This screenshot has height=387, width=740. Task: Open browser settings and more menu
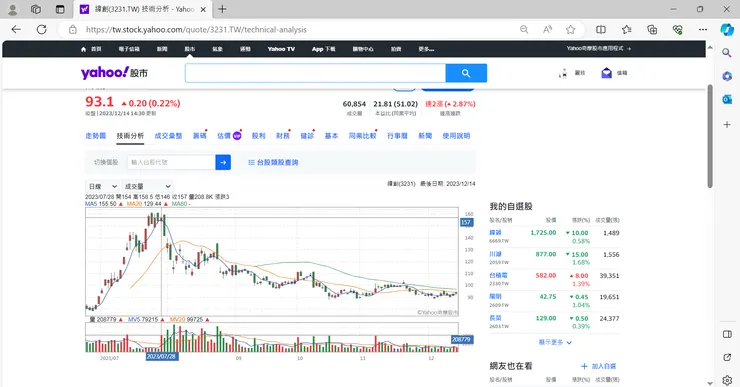703,29
